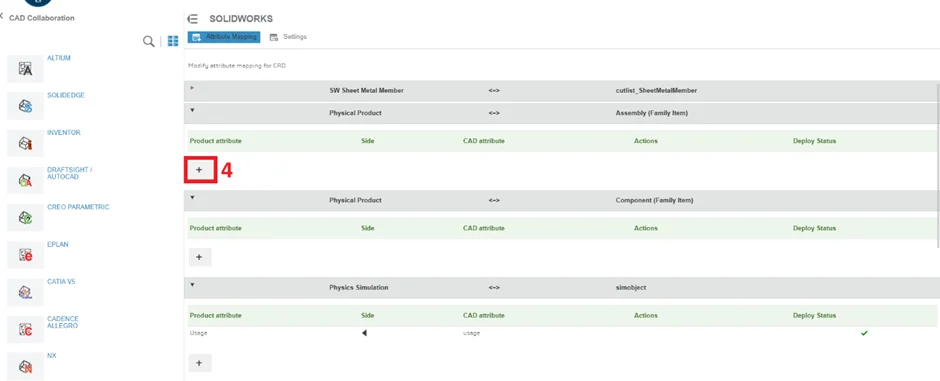Image resolution: width=940 pixels, height=381 pixels.
Task: Open the CADENCE ALLEGRO icon
Action: 25,329
